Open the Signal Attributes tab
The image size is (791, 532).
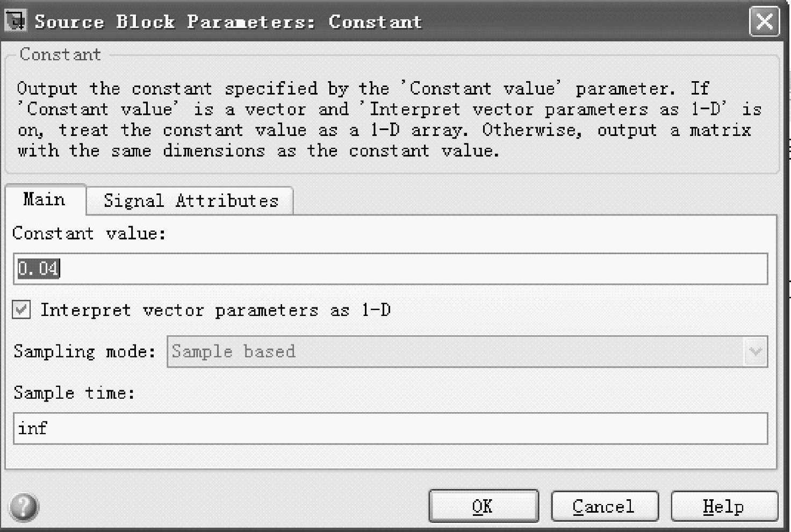[191, 201]
